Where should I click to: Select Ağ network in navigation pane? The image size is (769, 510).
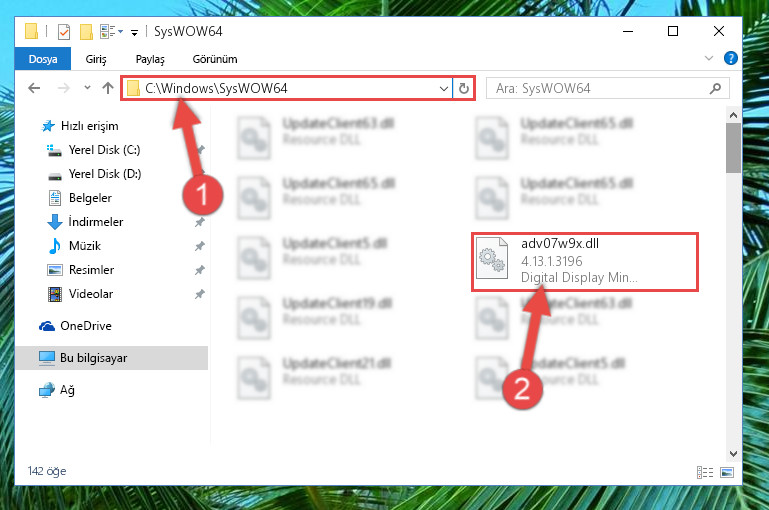coord(56,390)
